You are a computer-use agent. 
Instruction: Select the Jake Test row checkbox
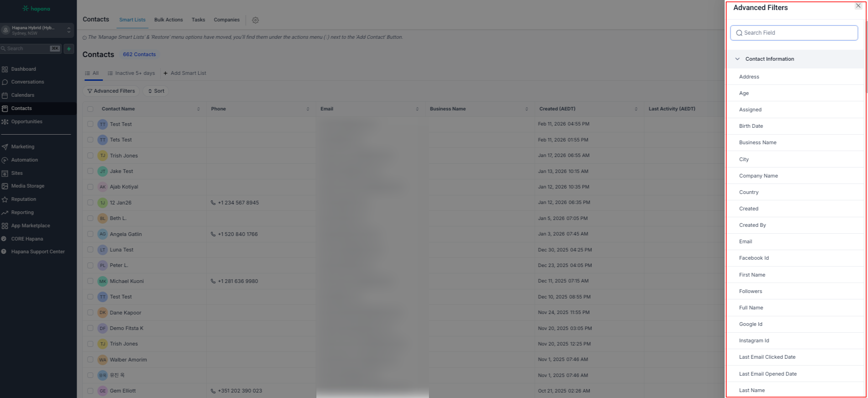90,171
